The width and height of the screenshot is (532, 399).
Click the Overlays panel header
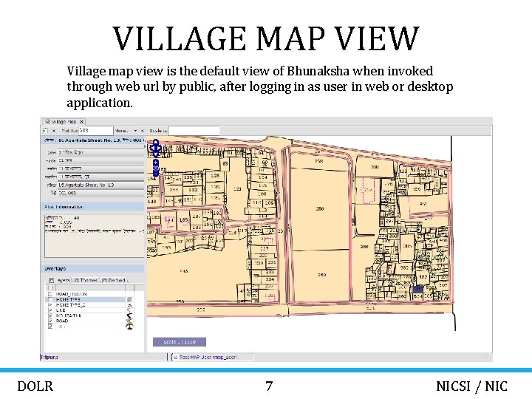(x=92, y=269)
